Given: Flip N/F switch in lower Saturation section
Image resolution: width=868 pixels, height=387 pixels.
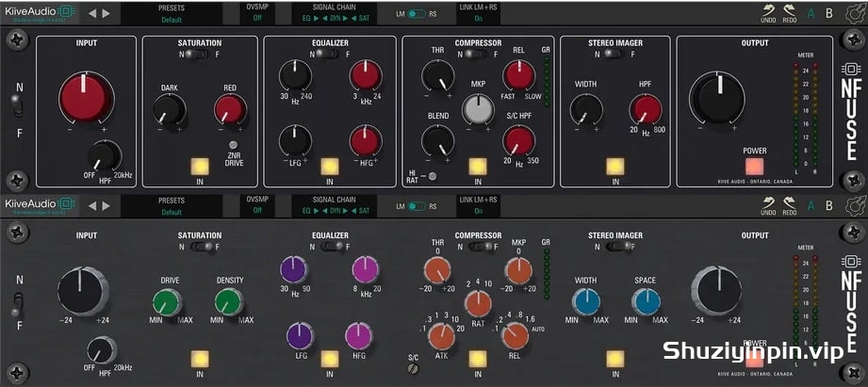Looking at the screenshot, I should 201,247.
